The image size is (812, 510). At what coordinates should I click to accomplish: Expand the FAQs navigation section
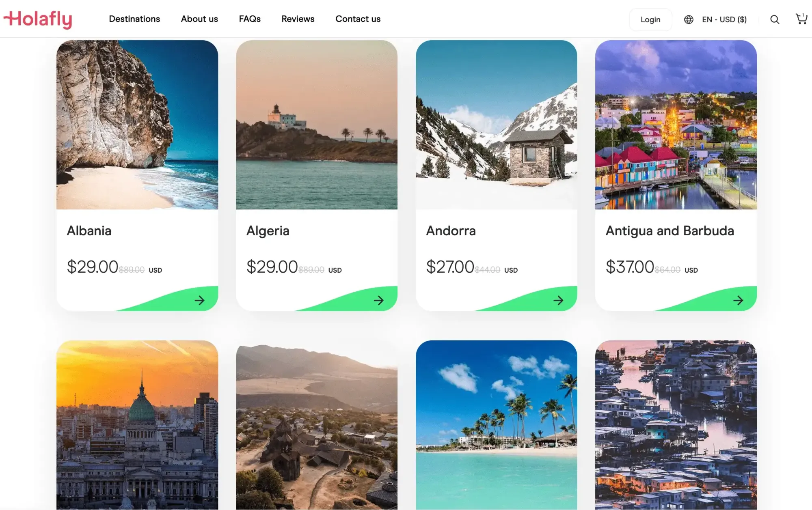click(249, 18)
